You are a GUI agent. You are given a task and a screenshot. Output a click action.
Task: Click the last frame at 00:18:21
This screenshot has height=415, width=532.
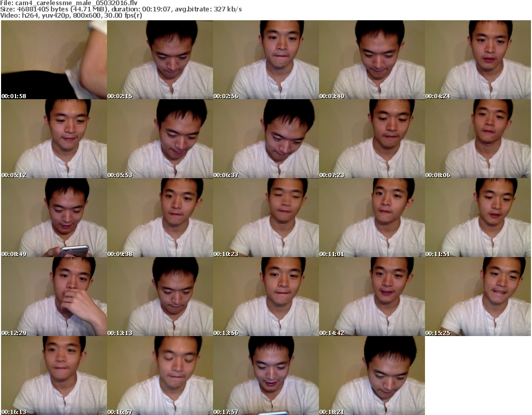coord(372,376)
